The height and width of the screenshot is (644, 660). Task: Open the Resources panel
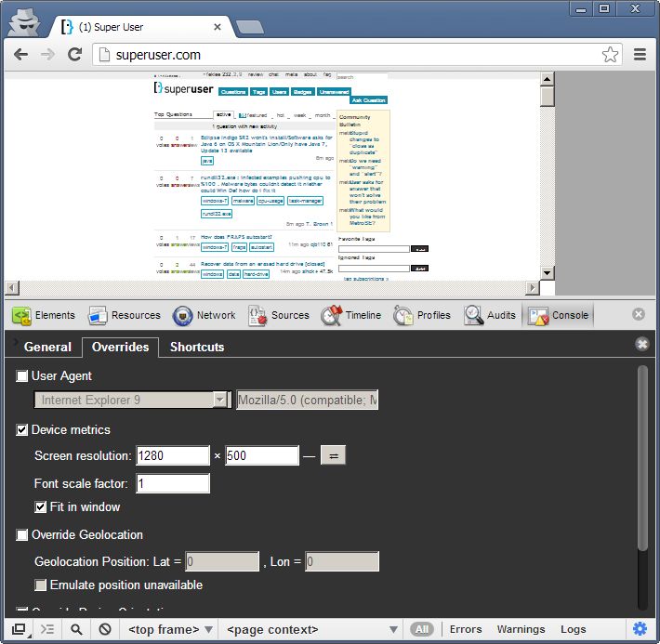pos(125,315)
